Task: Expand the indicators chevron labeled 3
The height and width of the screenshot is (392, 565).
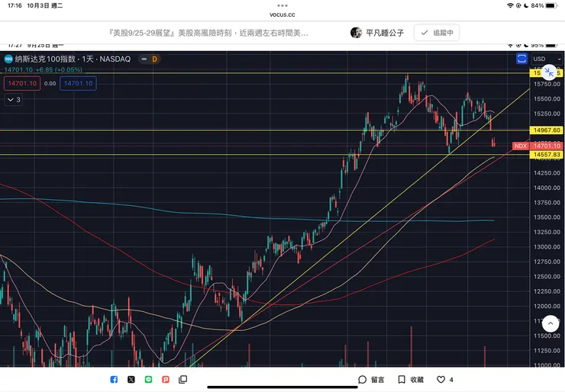Action: (x=14, y=100)
